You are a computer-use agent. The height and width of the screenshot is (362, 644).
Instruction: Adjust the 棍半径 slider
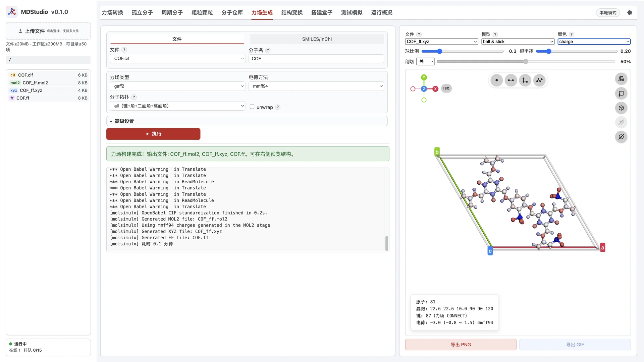pos(577,51)
